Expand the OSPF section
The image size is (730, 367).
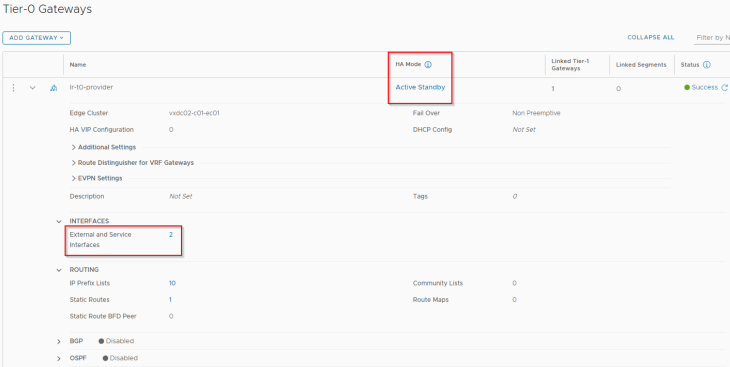coord(59,359)
